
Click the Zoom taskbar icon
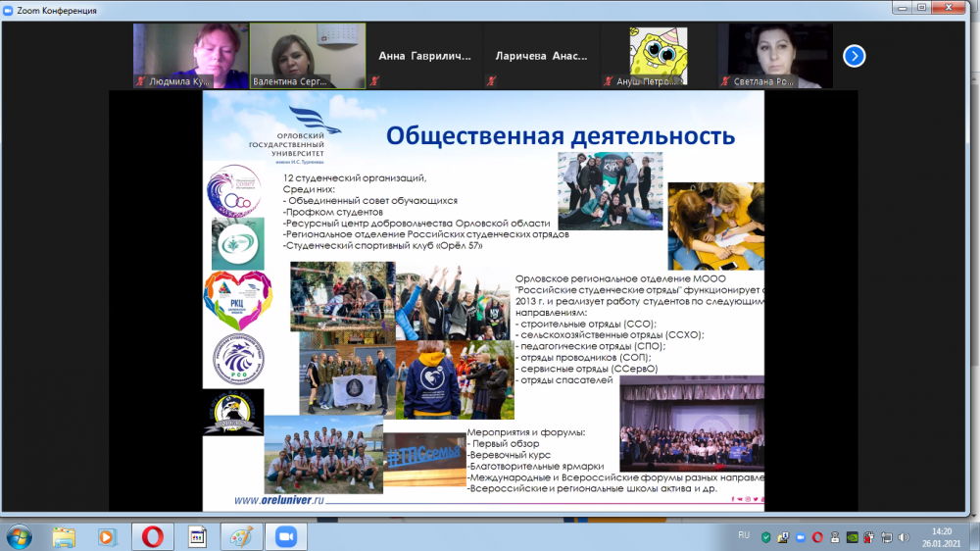pos(285,537)
